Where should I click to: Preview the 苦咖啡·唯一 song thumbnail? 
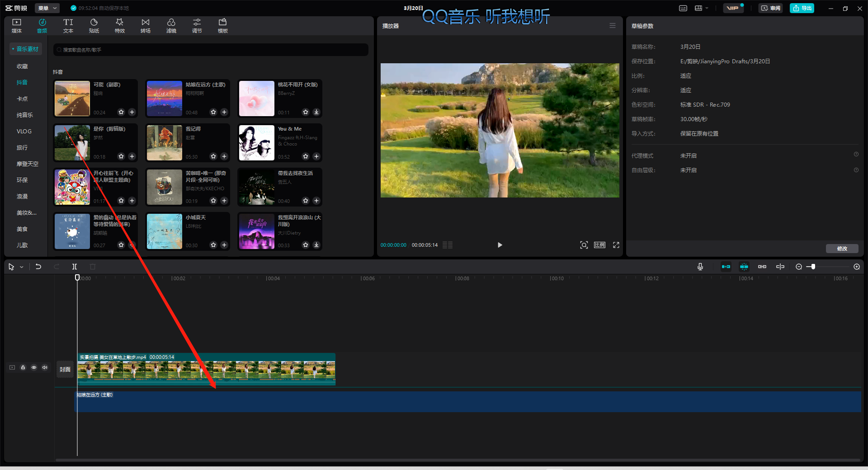pos(165,187)
